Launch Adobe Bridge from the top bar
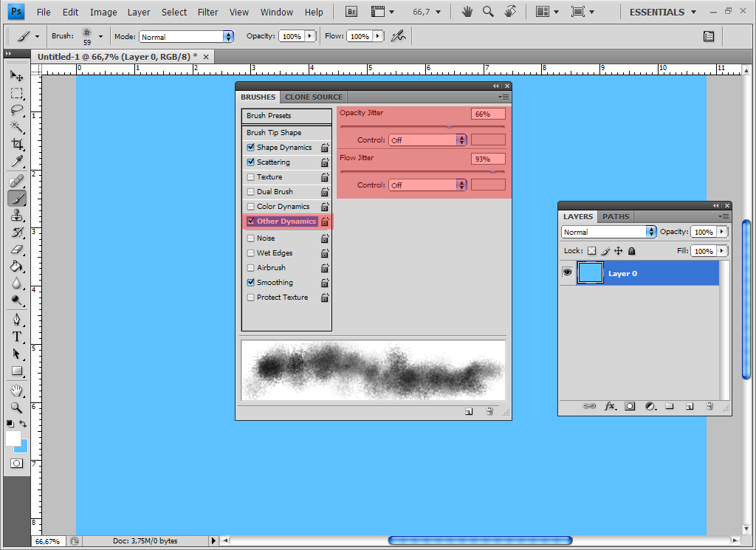756x550 pixels. (x=351, y=12)
